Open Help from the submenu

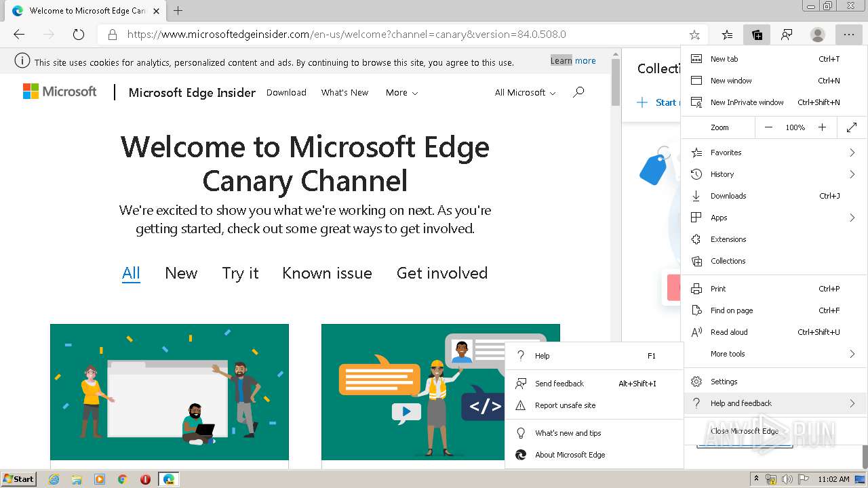(593, 356)
